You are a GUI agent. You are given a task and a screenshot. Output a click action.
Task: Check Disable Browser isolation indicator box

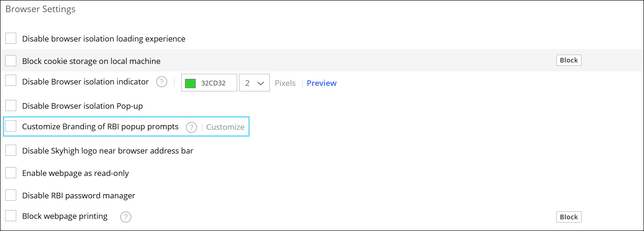(x=11, y=81)
